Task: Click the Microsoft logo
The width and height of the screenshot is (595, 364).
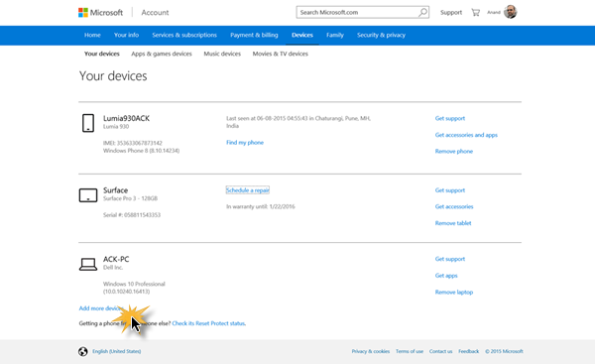Action: pos(100,13)
